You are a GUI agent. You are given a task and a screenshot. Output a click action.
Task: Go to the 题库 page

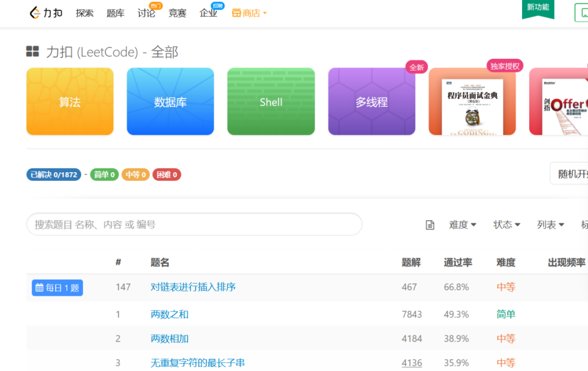(115, 13)
